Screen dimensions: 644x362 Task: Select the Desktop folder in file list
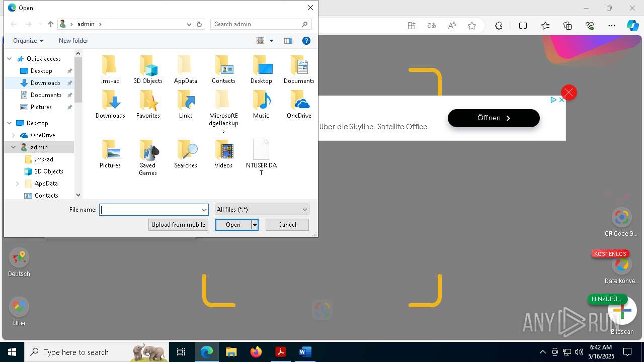point(261,70)
